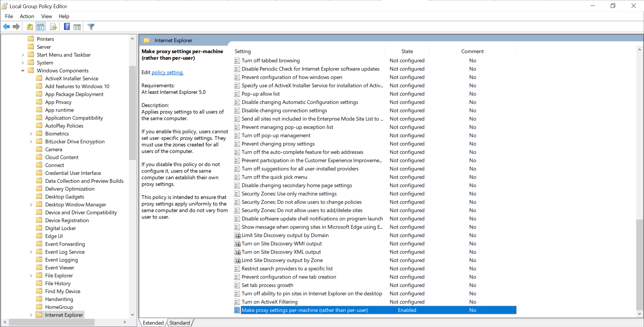Screen dimensions: 644x327
Task: Select Internet Explorer in the tree
Action: coord(64,315)
